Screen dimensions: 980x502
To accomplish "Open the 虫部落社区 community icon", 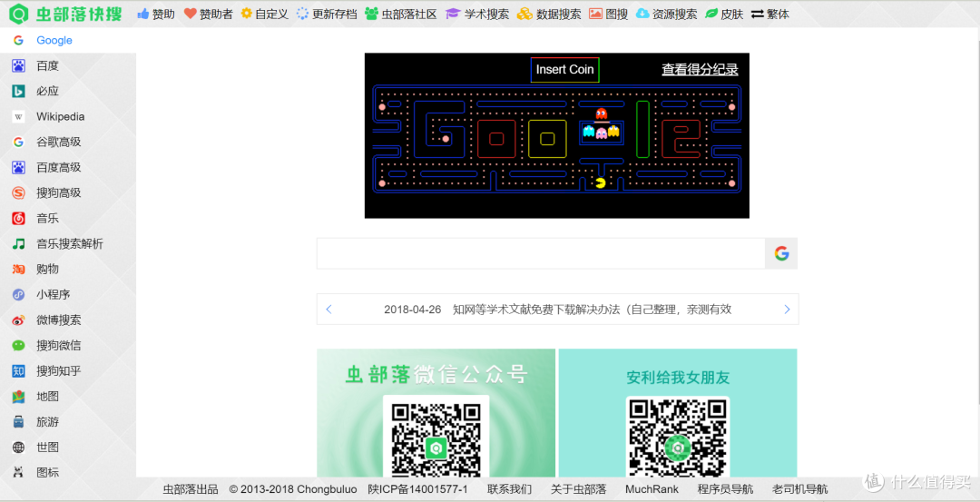I will pyautogui.click(x=372, y=14).
